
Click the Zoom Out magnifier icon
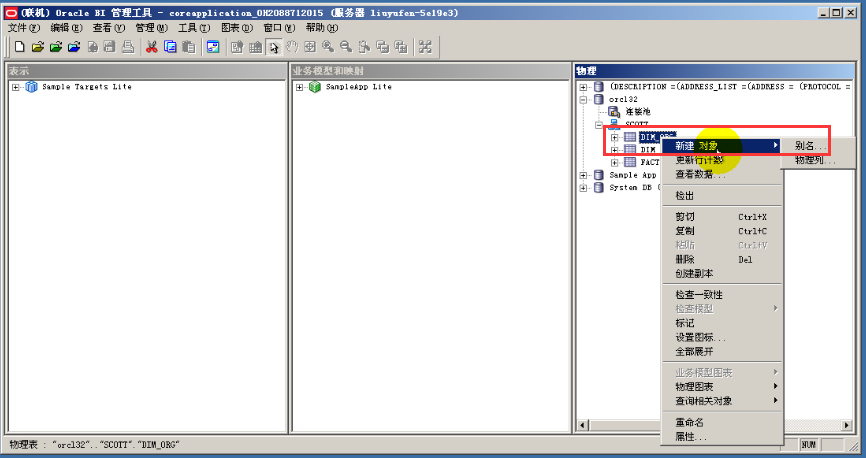click(x=346, y=47)
